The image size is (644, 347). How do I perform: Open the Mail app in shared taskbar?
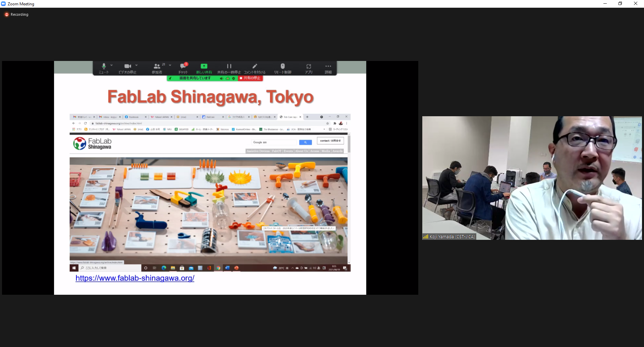(191, 268)
